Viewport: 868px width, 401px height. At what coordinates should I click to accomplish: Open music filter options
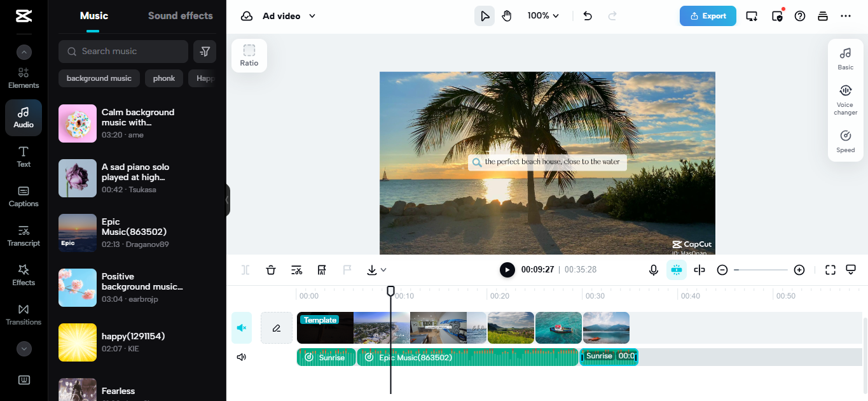pyautogui.click(x=205, y=52)
